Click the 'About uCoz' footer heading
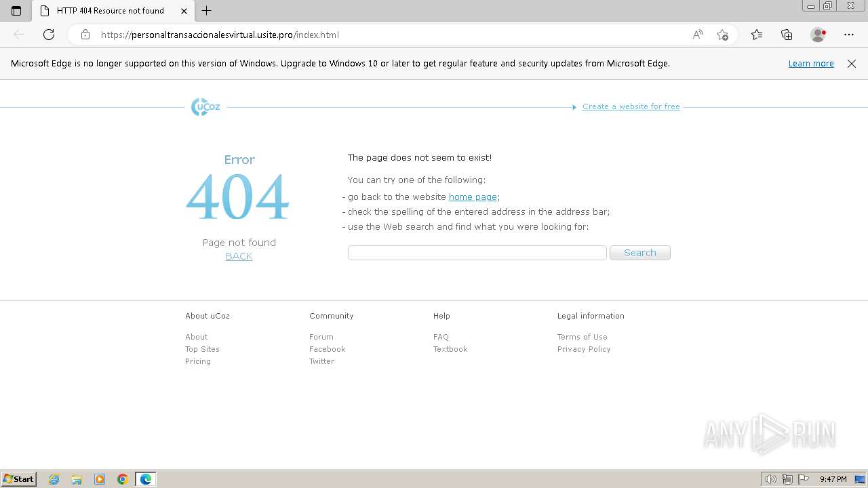The height and width of the screenshot is (488, 868). pyautogui.click(x=208, y=316)
